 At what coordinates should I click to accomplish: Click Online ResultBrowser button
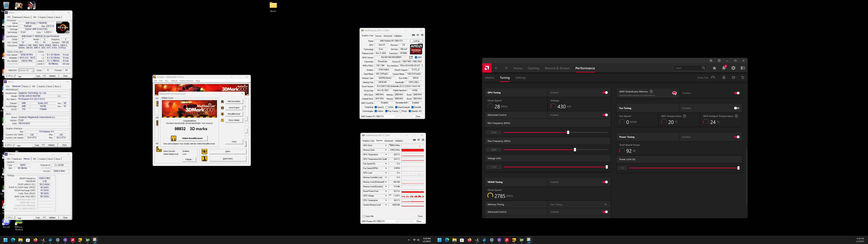pos(192,138)
